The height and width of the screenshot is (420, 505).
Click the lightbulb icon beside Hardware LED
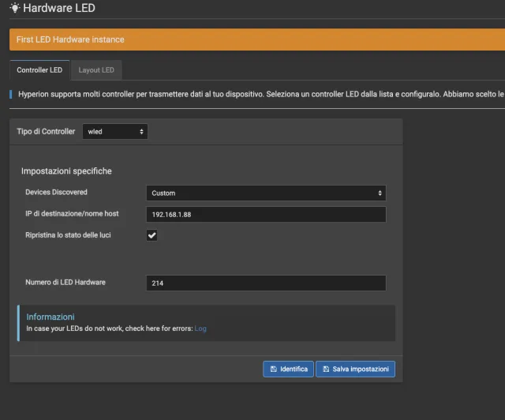pyautogui.click(x=14, y=9)
